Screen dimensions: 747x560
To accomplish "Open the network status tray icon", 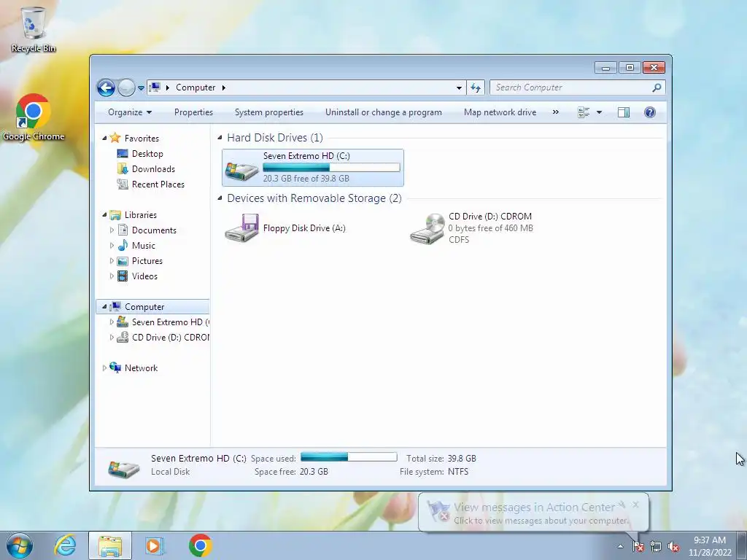I will tap(656, 547).
